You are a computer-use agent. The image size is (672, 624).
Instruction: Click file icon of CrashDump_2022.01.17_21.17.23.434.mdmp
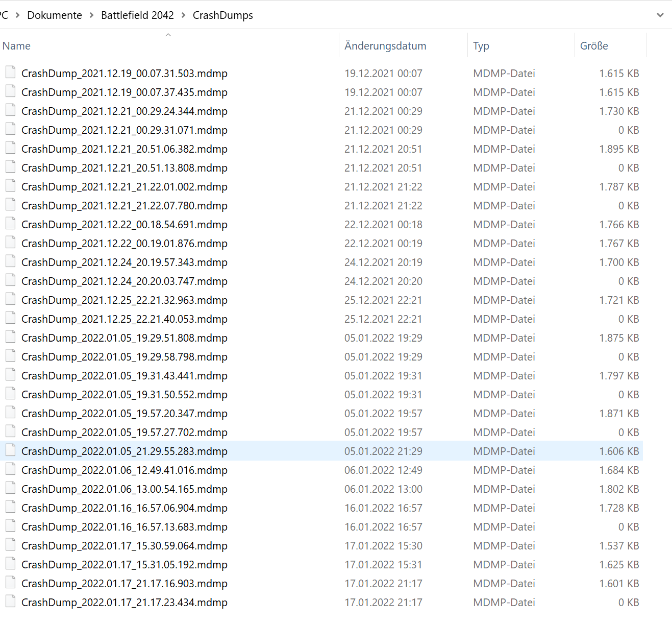pyautogui.click(x=10, y=602)
